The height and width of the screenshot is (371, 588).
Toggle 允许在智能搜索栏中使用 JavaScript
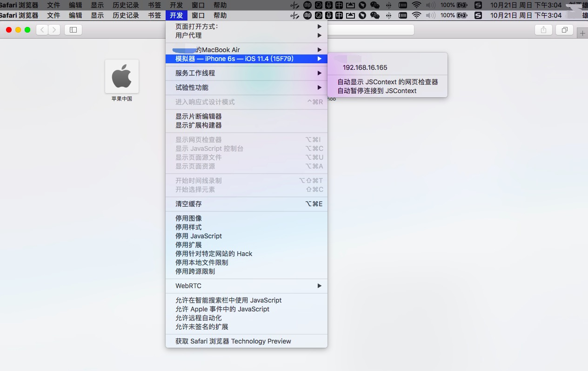coord(247,300)
